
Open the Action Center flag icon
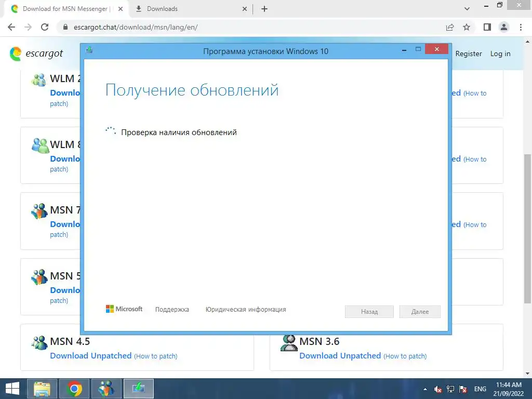463,389
